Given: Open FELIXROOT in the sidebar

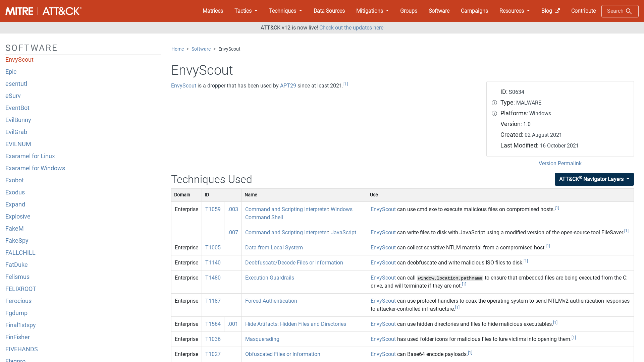Looking at the screenshot, I should click(x=20, y=289).
